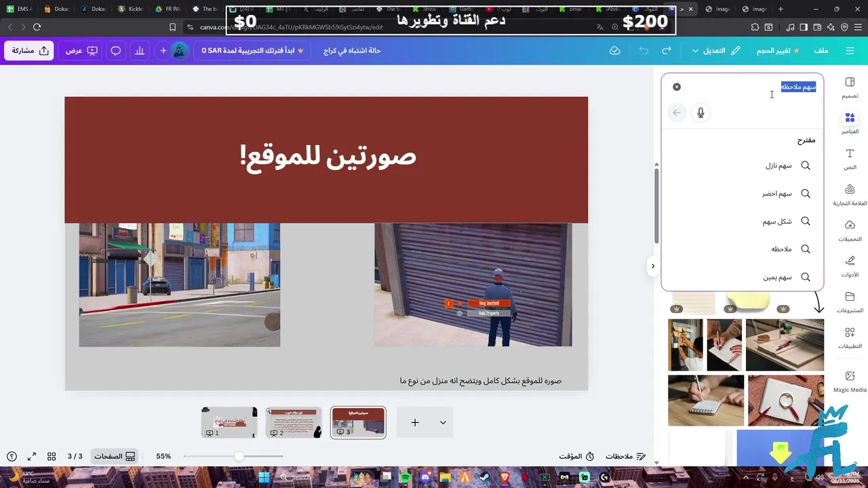This screenshot has width=868, height=488.
Task: Open Discord from the taskbar
Action: coord(425,477)
